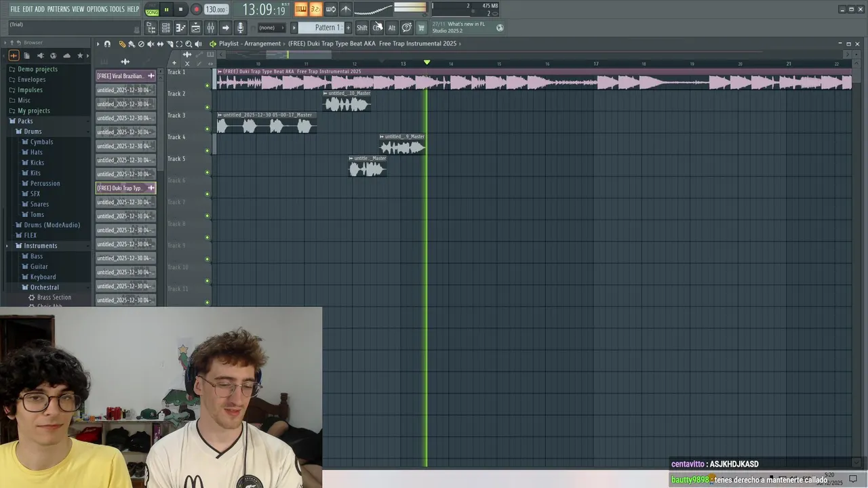
Task: Toggle the highlighted typing keyboard to piano button
Action: click(301, 9)
